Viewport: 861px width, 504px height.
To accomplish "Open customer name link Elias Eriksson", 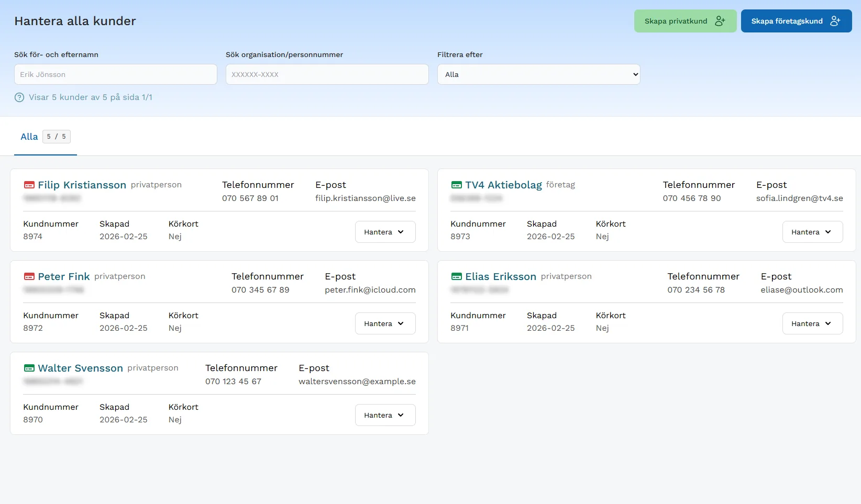I will [x=500, y=277].
